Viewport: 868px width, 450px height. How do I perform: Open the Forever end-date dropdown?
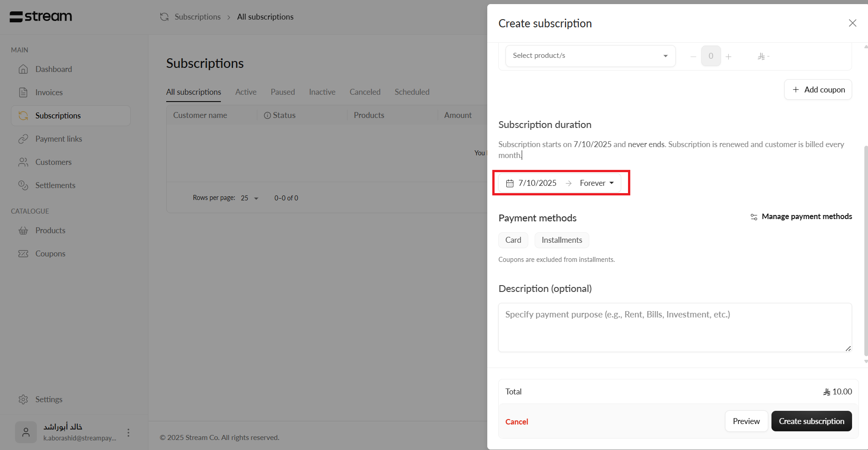pyautogui.click(x=597, y=183)
